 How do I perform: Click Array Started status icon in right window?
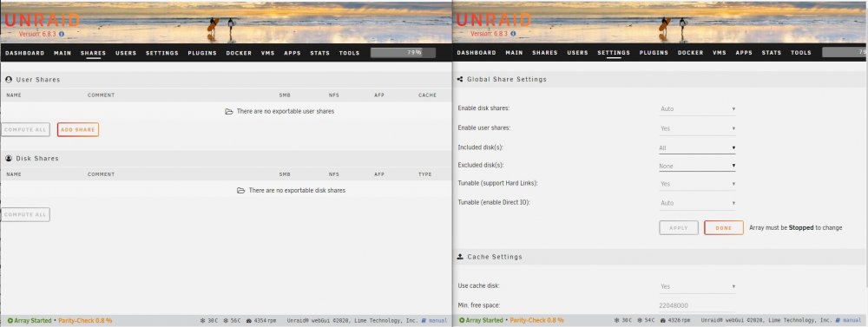pyautogui.click(x=463, y=320)
